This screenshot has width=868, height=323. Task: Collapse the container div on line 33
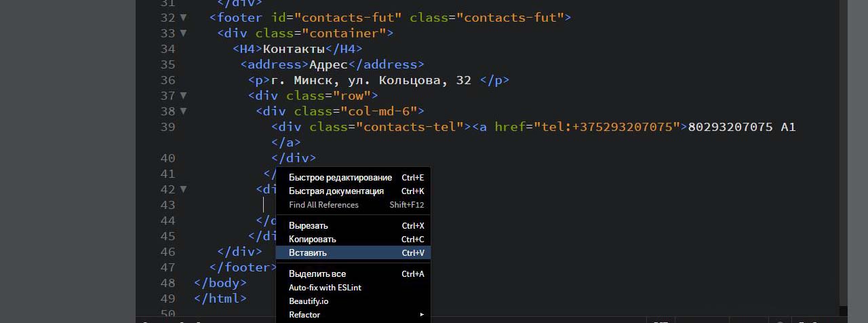point(183,33)
